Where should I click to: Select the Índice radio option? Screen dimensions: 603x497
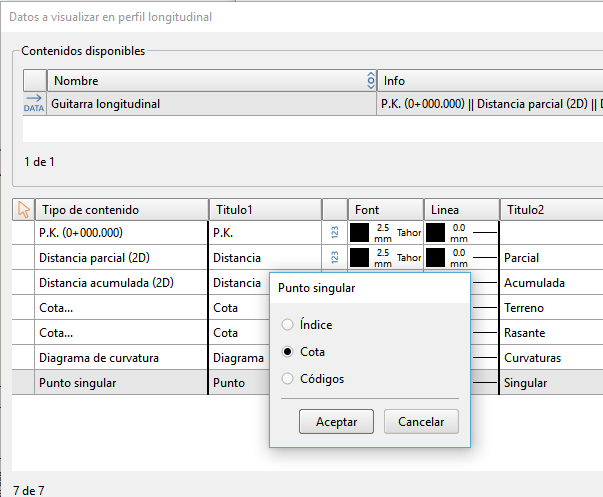(x=287, y=325)
